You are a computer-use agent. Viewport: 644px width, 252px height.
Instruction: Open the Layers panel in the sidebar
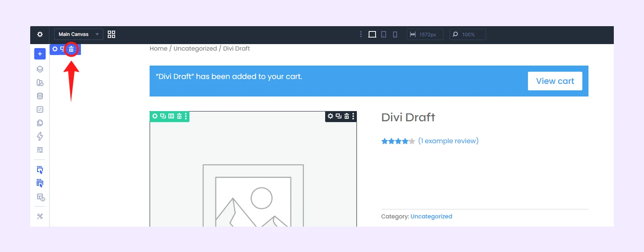40,69
